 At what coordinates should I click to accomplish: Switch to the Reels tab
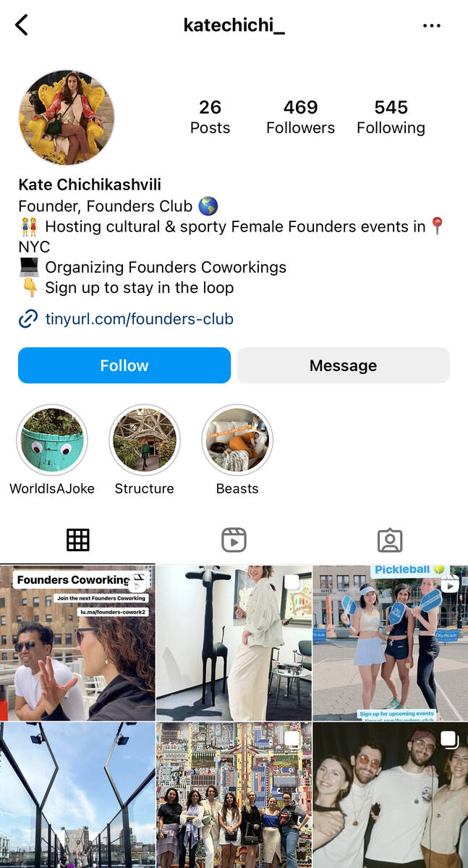[234, 540]
